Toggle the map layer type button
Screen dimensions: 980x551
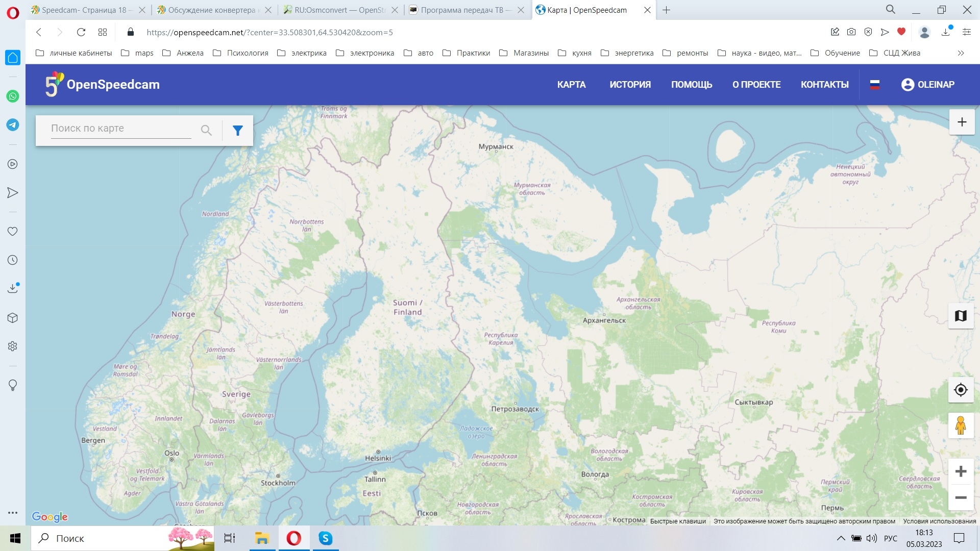pyautogui.click(x=961, y=316)
